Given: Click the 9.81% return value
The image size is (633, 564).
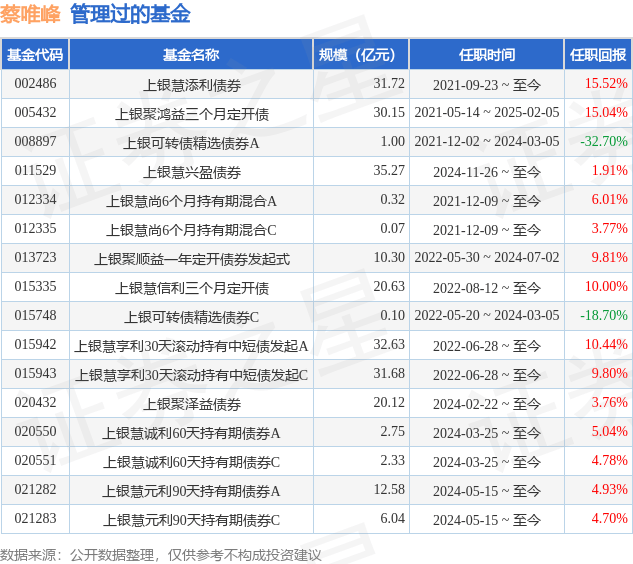Looking at the screenshot, I should (x=610, y=258).
